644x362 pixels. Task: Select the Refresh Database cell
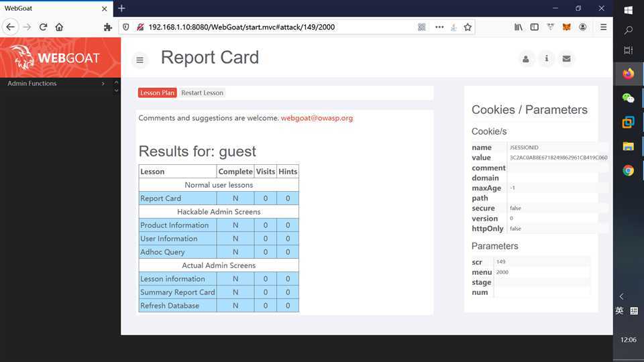pyautogui.click(x=177, y=306)
